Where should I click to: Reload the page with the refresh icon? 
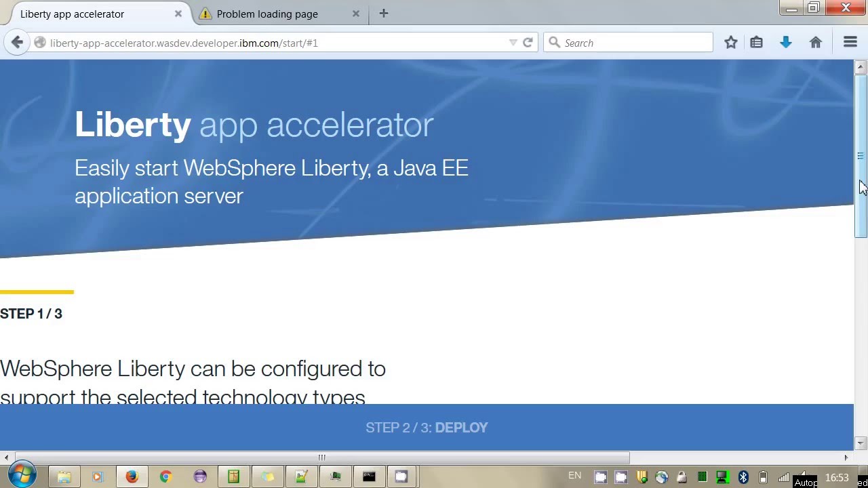[528, 43]
